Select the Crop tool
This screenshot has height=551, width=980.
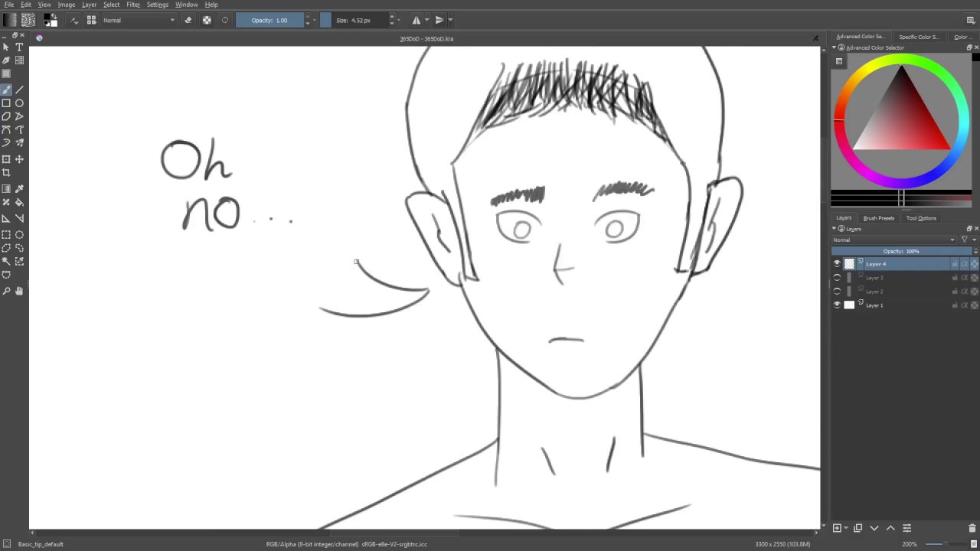click(x=6, y=173)
